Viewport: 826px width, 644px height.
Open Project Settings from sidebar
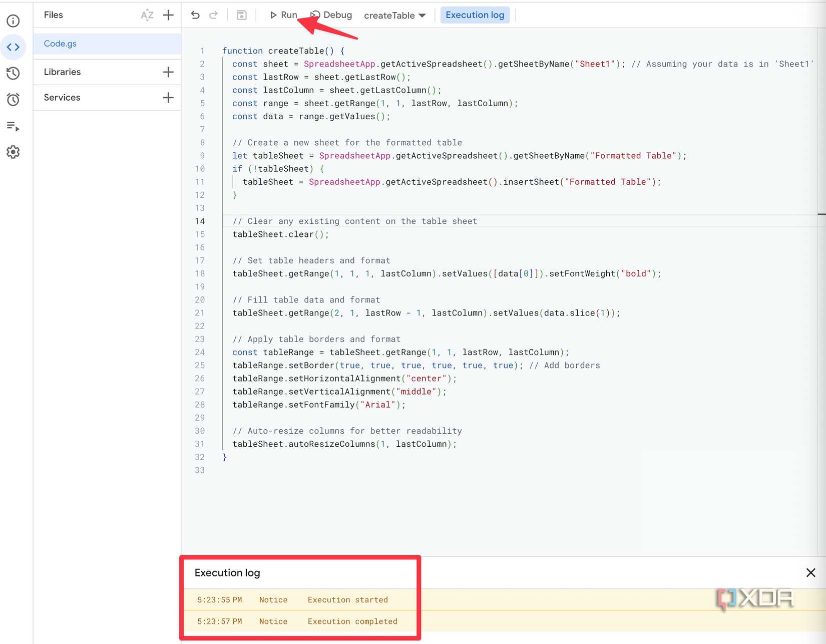(14, 152)
